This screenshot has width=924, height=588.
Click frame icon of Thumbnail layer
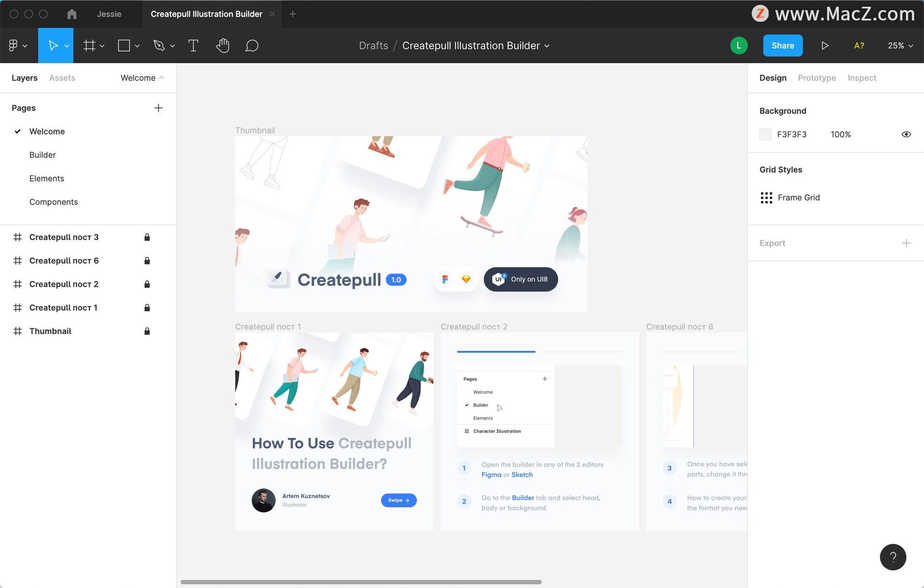(x=18, y=332)
